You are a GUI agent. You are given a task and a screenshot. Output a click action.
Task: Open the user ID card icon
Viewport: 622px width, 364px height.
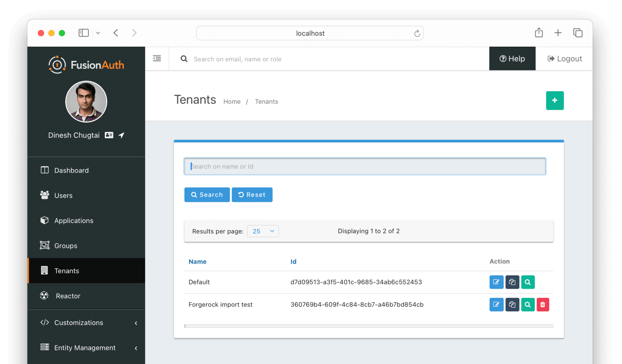click(109, 135)
